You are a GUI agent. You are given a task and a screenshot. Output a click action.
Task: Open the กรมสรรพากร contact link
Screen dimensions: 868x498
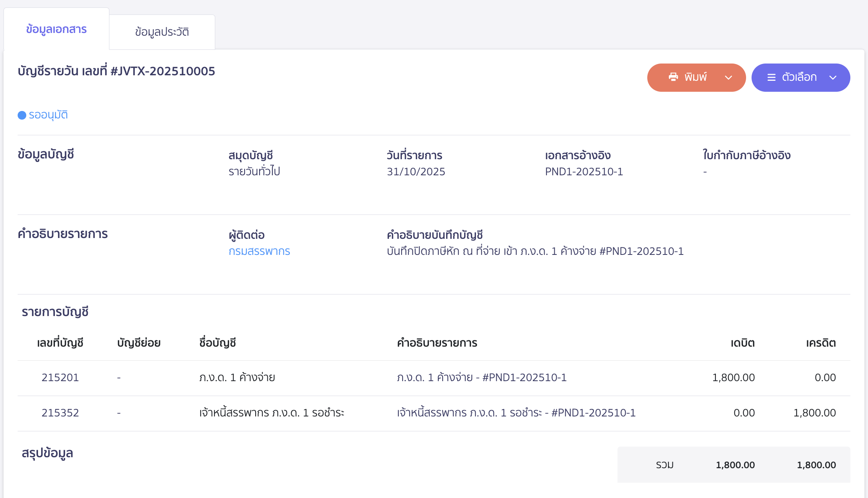point(259,251)
